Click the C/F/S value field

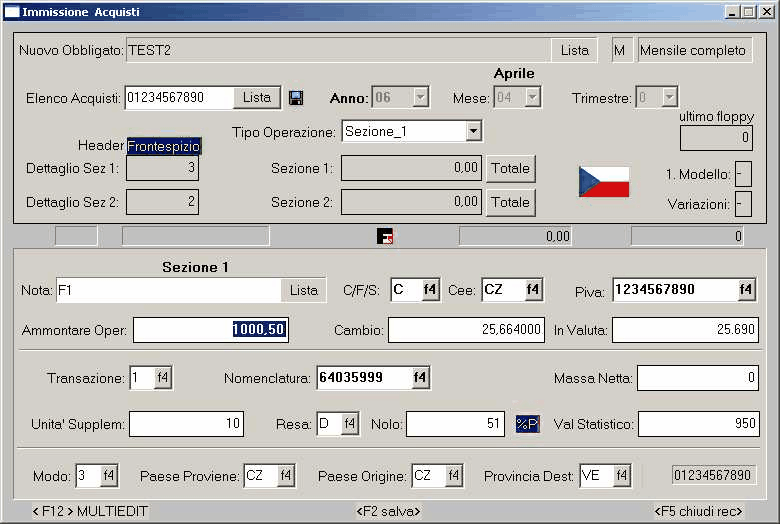pyautogui.click(x=406, y=290)
